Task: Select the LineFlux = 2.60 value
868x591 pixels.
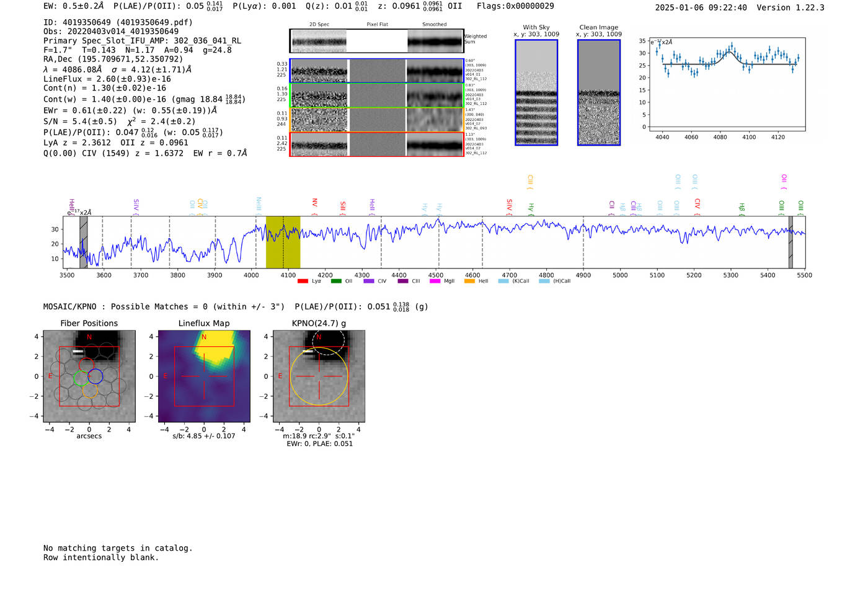Action: (107, 79)
